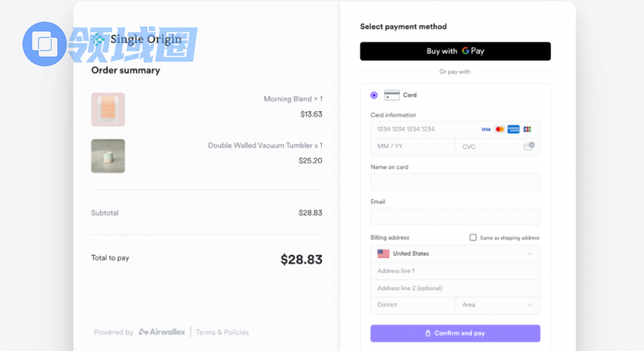Click the JCB card logo icon
The width and height of the screenshot is (644, 351).
click(x=527, y=130)
